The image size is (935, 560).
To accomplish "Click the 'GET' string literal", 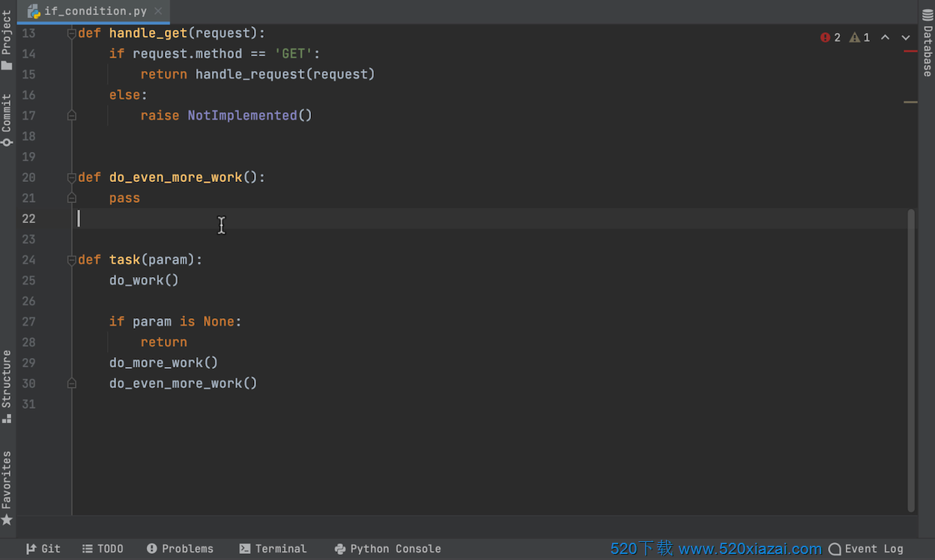I will tap(293, 54).
